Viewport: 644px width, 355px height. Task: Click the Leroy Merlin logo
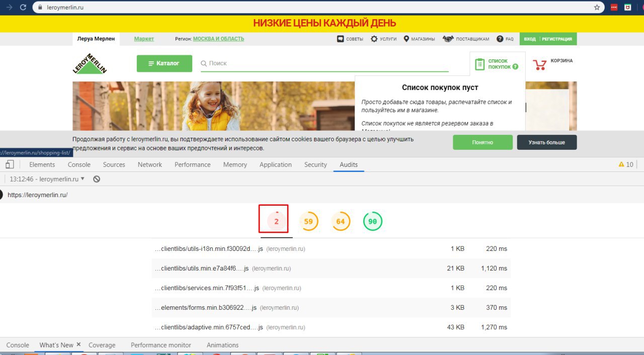(90, 64)
